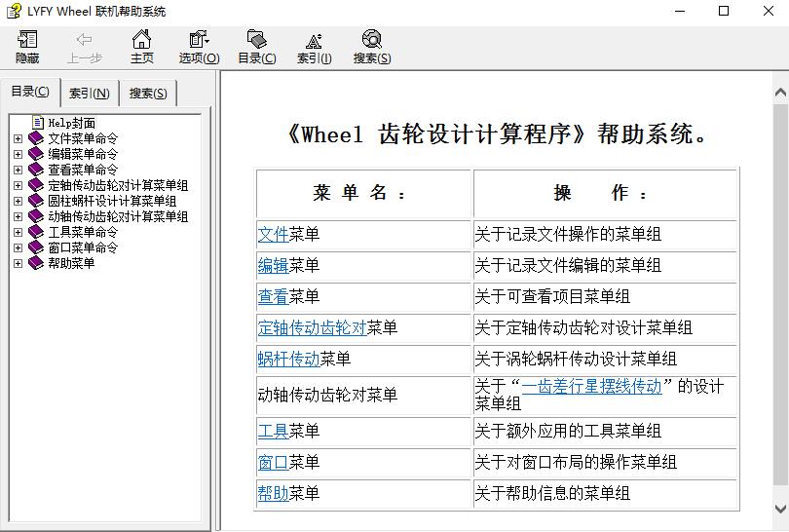Click the Search (搜索) toolbar icon
Image resolution: width=789 pixels, height=532 pixels.
(x=371, y=46)
